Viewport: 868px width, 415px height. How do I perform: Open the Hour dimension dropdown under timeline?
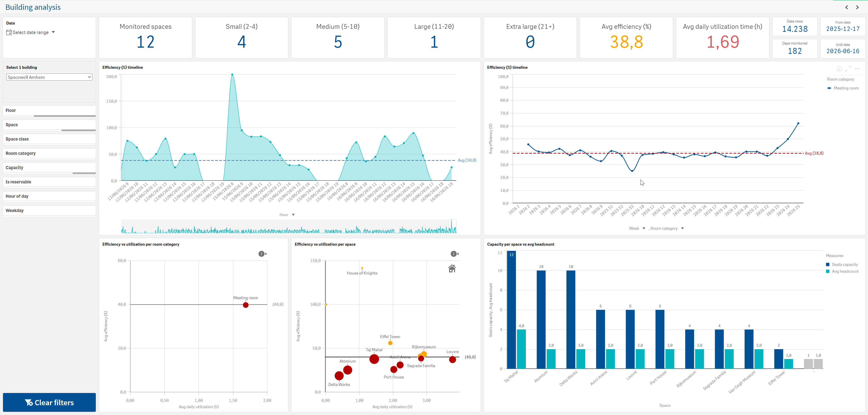point(287,215)
